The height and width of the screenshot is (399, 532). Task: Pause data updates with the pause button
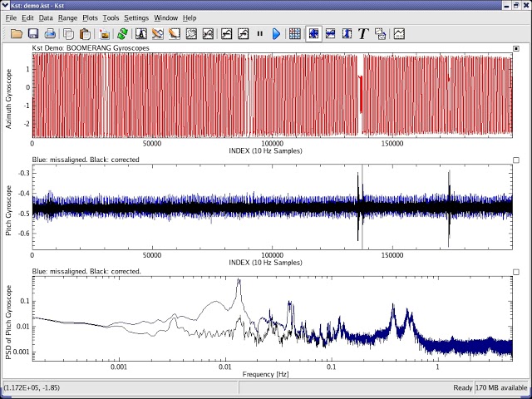pyautogui.click(x=260, y=33)
